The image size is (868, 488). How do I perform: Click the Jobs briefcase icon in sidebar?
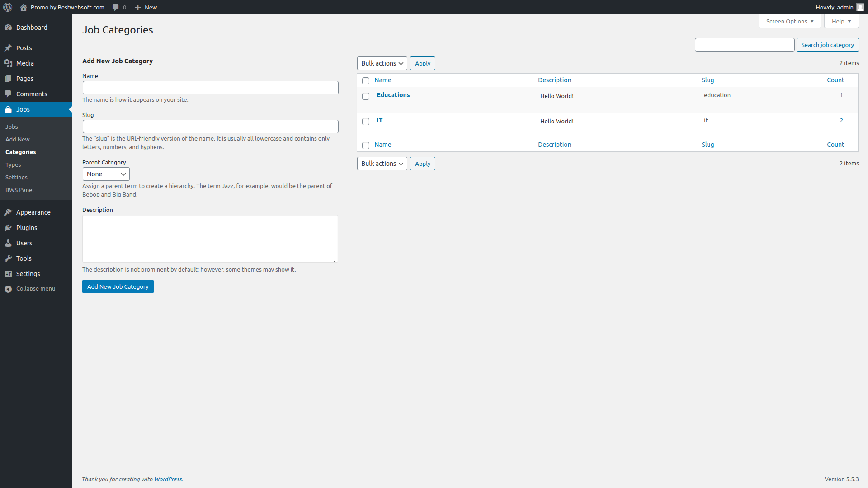point(8,109)
